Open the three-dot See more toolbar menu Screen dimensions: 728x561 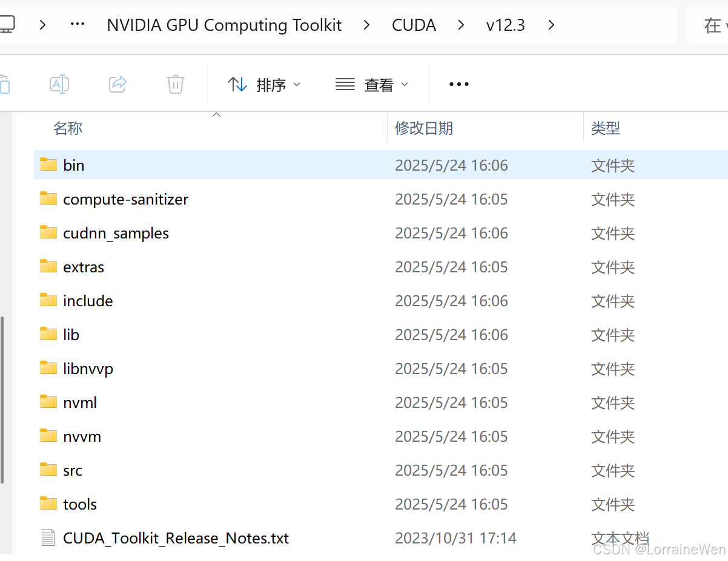(x=459, y=84)
